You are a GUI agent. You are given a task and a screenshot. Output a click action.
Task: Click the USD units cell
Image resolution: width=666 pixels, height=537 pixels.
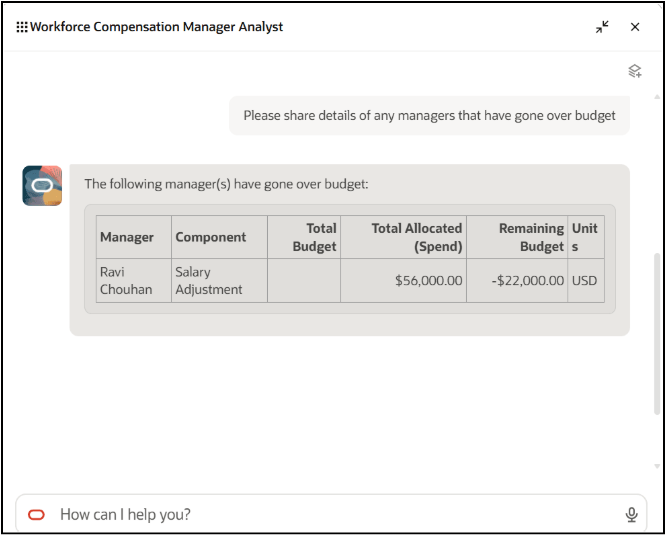tap(586, 280)
